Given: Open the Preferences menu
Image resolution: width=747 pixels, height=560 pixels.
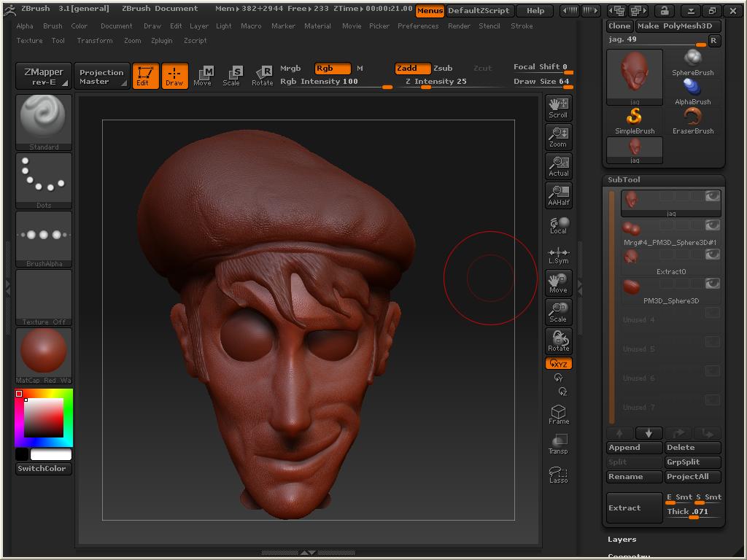Looking at the screenshot, I should (x=418, y=26).
